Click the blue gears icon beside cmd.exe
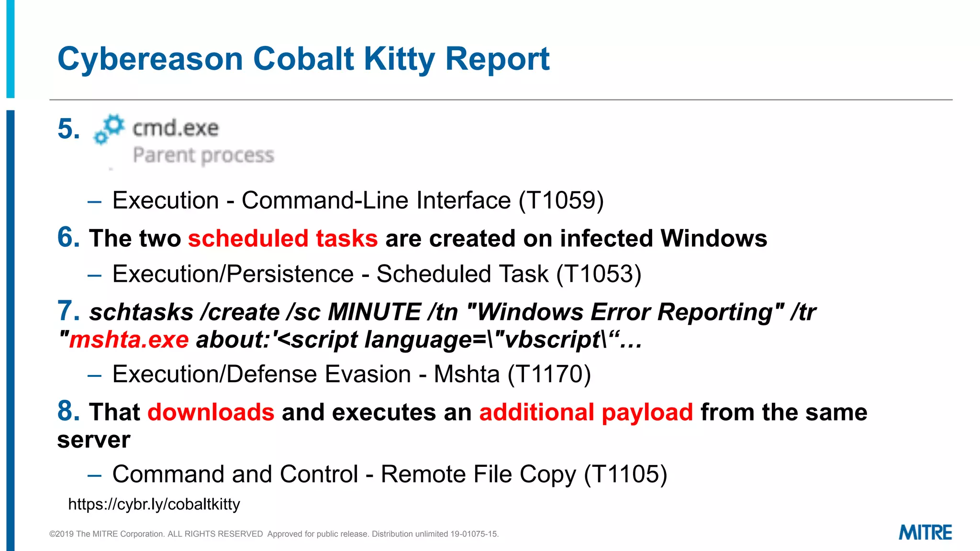The height and width of the screenshot is (551, 980). click(109, 129)
